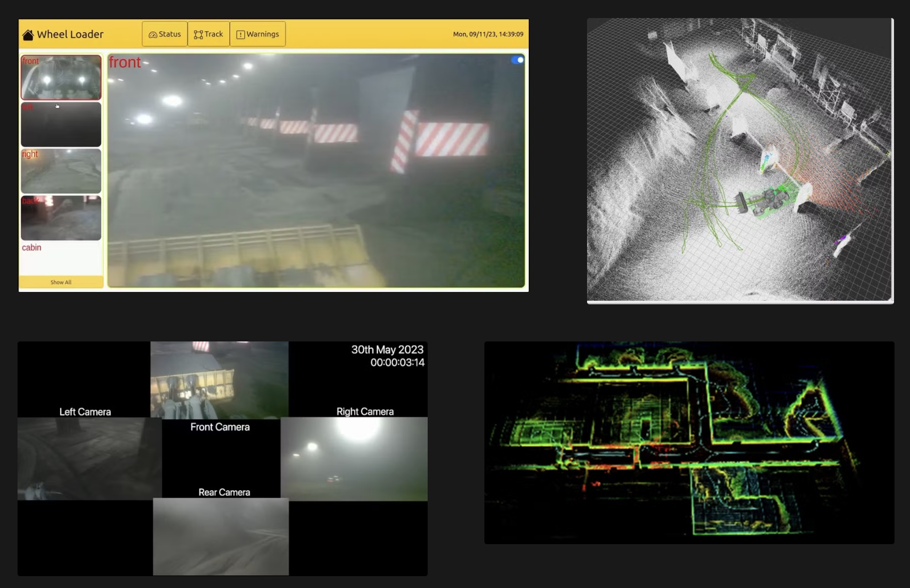Click the Front Camera bucket video tile

(x=219, y=379)
